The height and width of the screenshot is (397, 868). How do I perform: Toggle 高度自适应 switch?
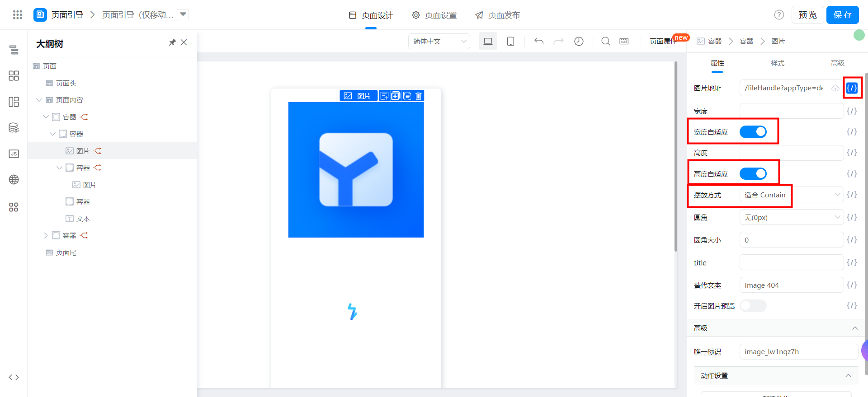click(753, 174)
